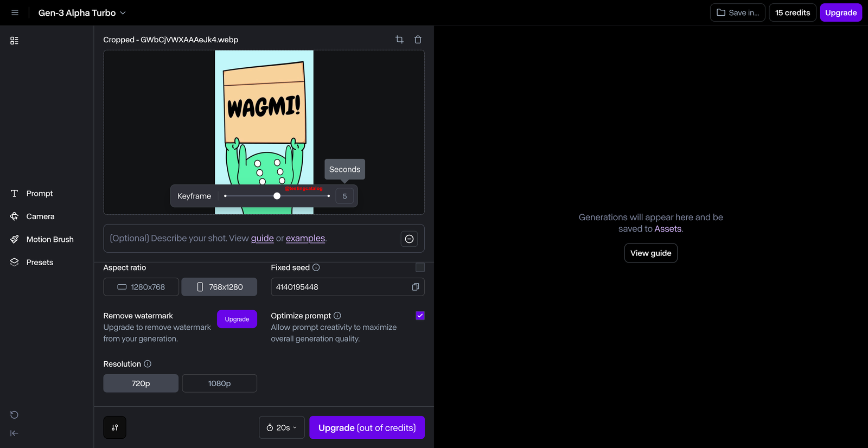Select the 1280x768 aspect ratio
This screenshot has width=868, height=448.
pyautogui.click(x=141, y=287)
